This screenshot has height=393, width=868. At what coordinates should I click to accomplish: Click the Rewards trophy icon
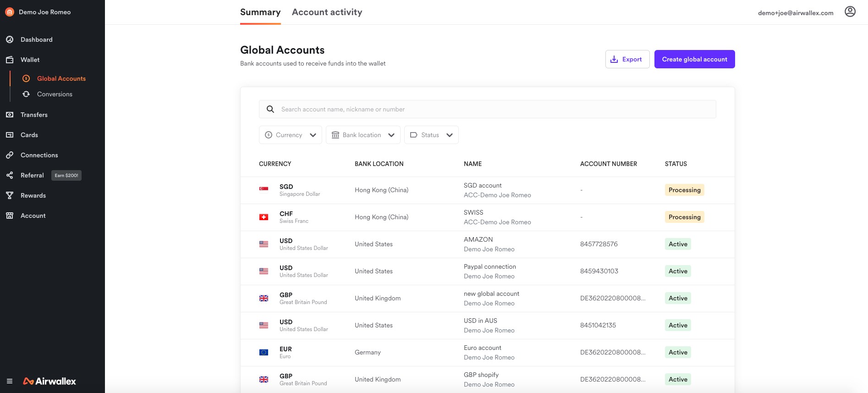(10, 195)
